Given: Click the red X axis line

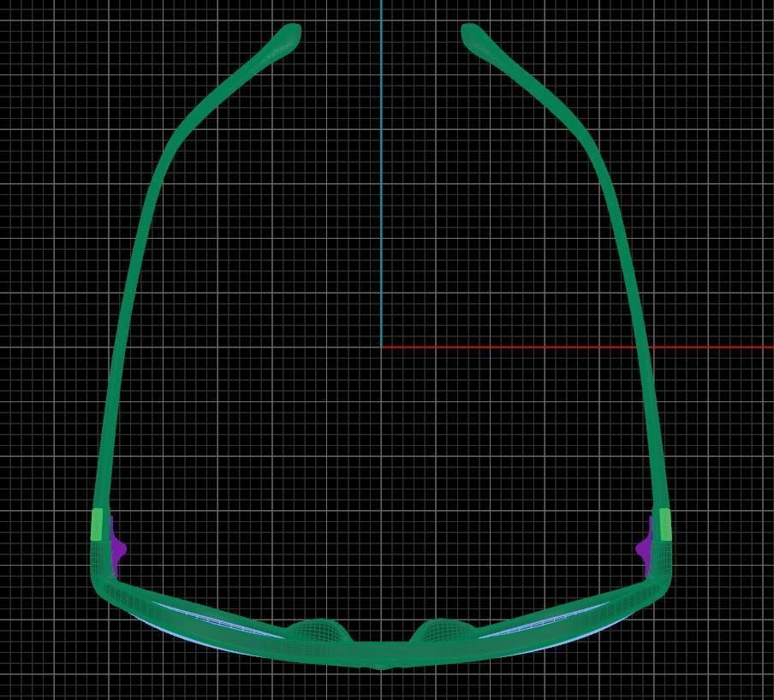Looking at the screenshot, I should [x=577, y=347].
